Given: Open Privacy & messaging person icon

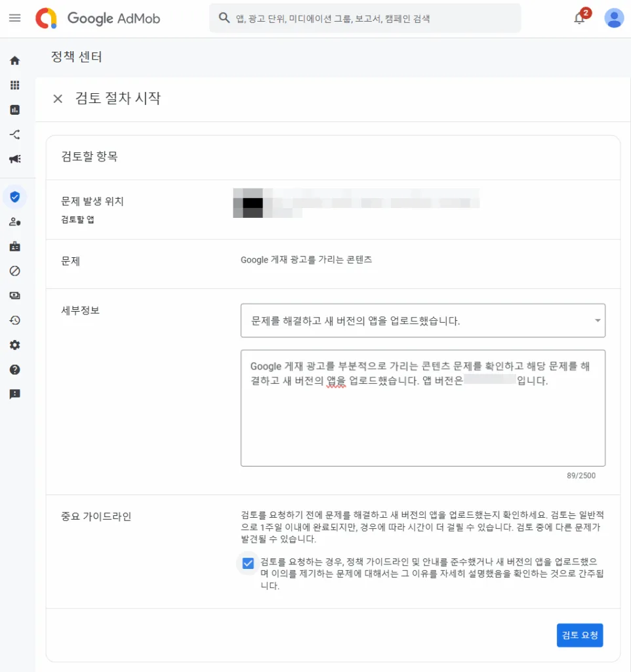Looking at the screenshot, I should [15, 222].
